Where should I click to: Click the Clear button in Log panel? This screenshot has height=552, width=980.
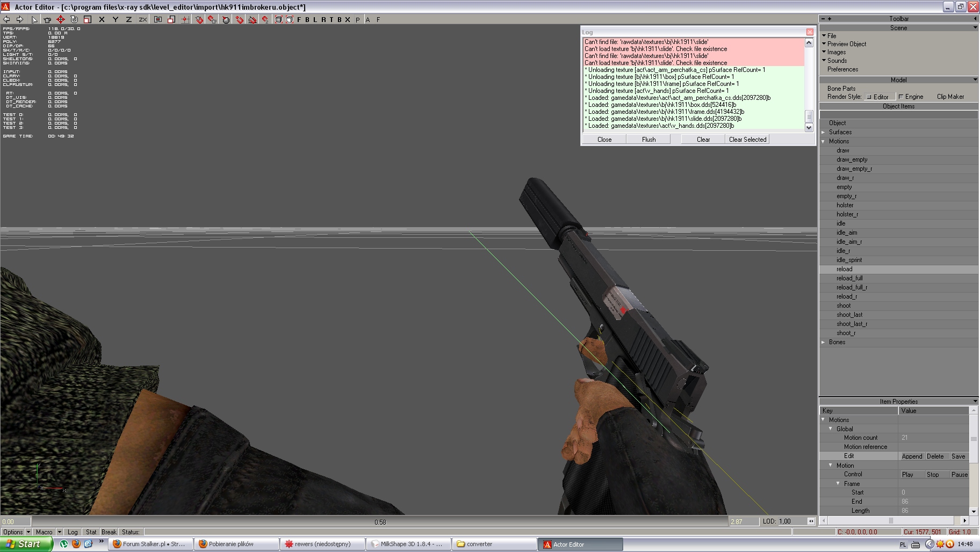tap(703, 139)
